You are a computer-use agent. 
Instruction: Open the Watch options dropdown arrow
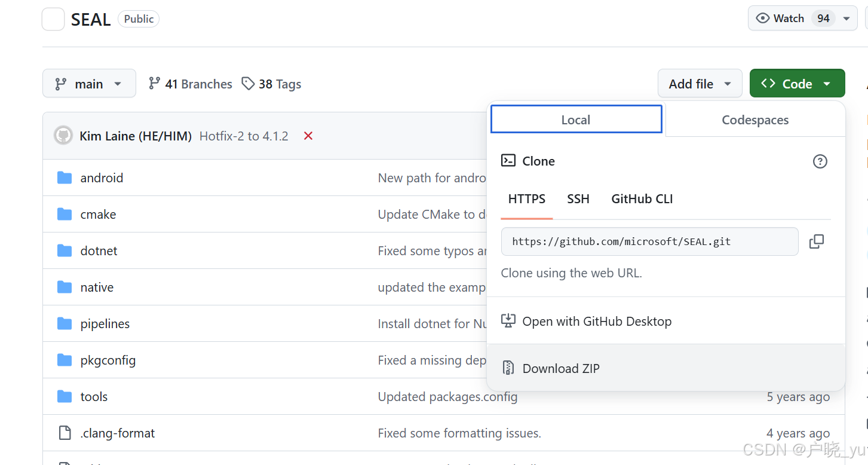846,19
